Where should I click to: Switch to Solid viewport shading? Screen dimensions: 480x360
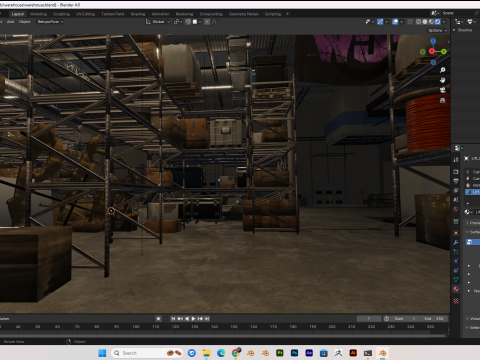pyautogui.click(x=425, y=22)
